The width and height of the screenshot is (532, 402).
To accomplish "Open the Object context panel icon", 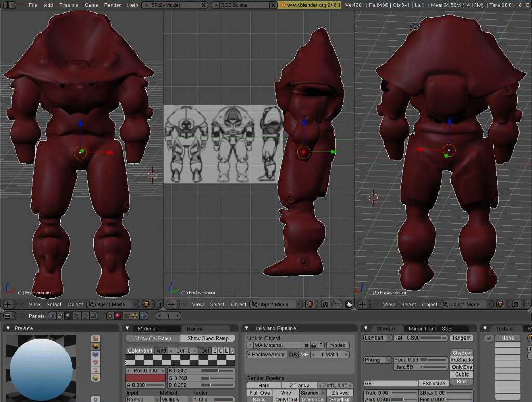I will (77, 316).
